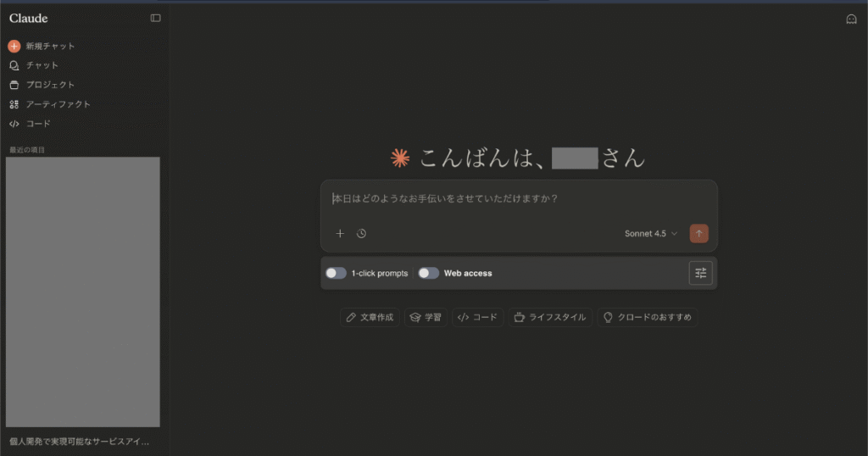This screenshot has width=868, height=456.
Task: Go to プロジェクト in the sidebar
Action: tap(49, 85)
